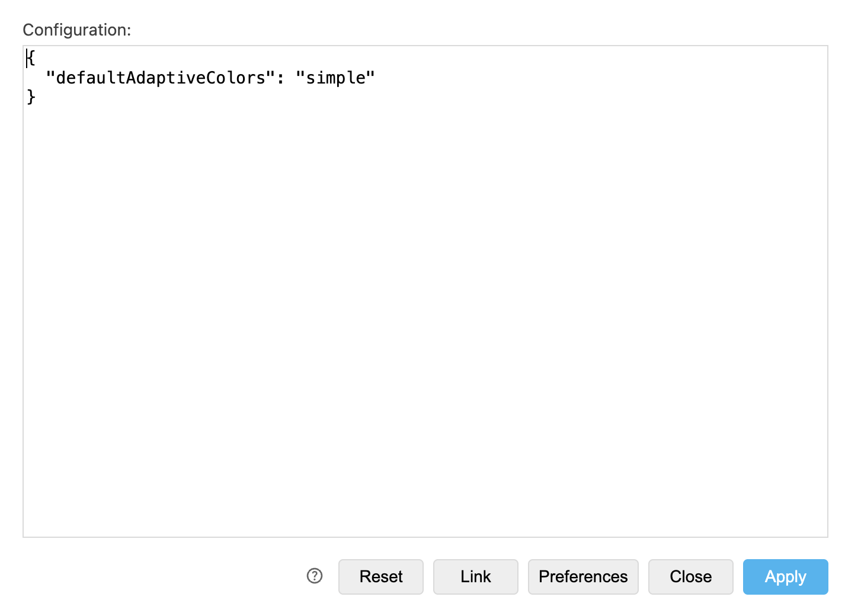Click the "default" prefix of the key
Image resolution: width=845 pixels, height=616 pixels.
coord(91,78)
